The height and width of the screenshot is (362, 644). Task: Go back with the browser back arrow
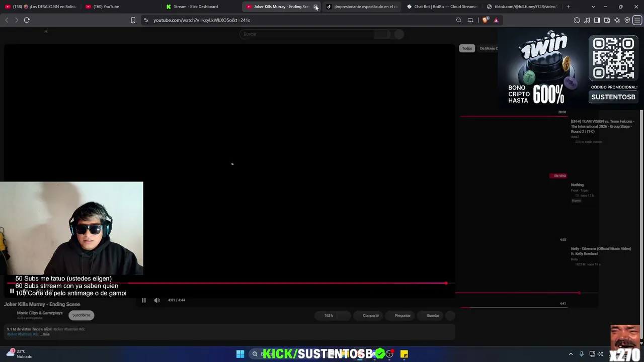point(7,20)
